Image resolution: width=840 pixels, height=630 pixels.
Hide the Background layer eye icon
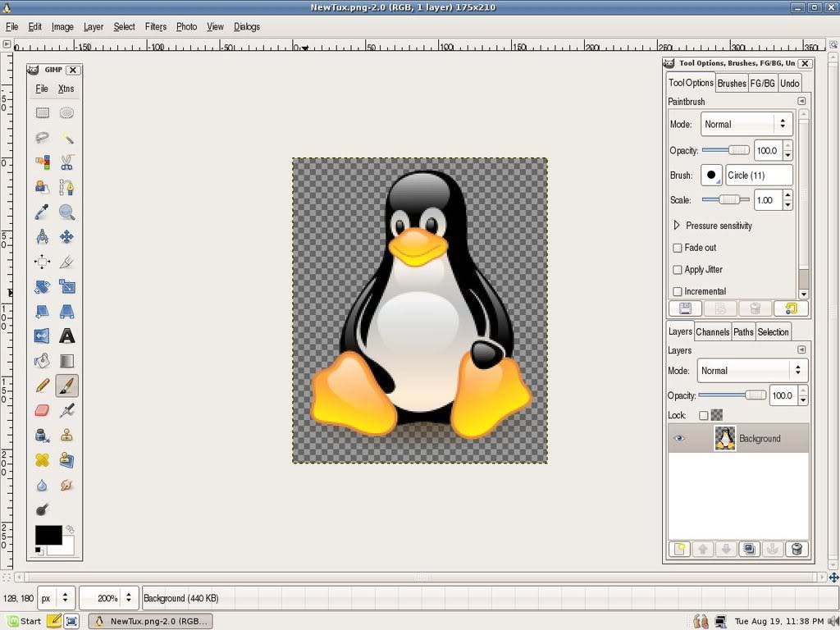678,438
